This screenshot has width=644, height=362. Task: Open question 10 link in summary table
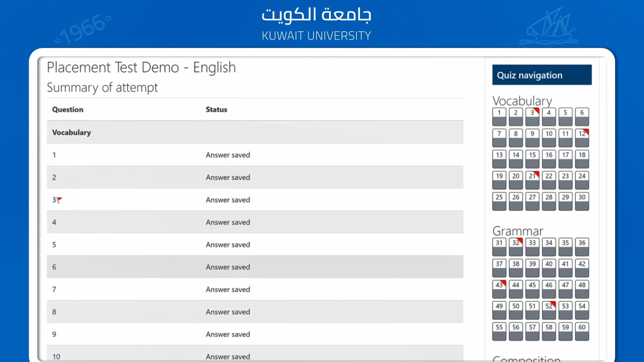pyautogui.click(x=56, y=357)
